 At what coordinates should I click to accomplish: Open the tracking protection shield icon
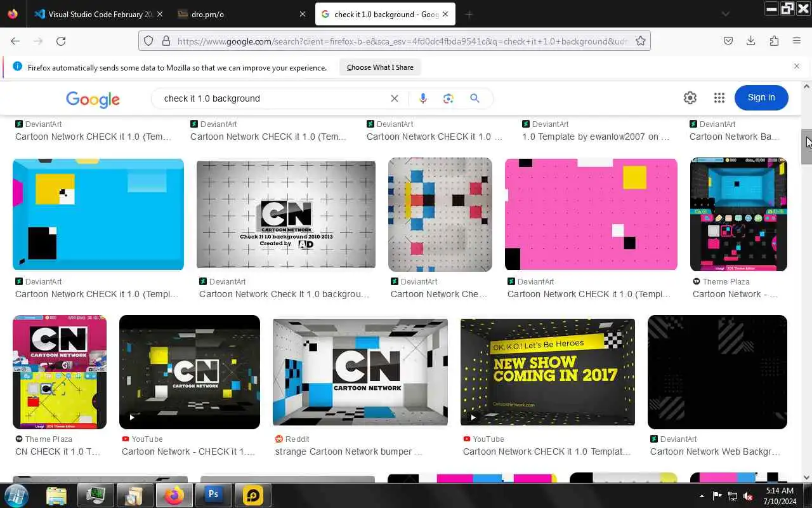(148, 41)
